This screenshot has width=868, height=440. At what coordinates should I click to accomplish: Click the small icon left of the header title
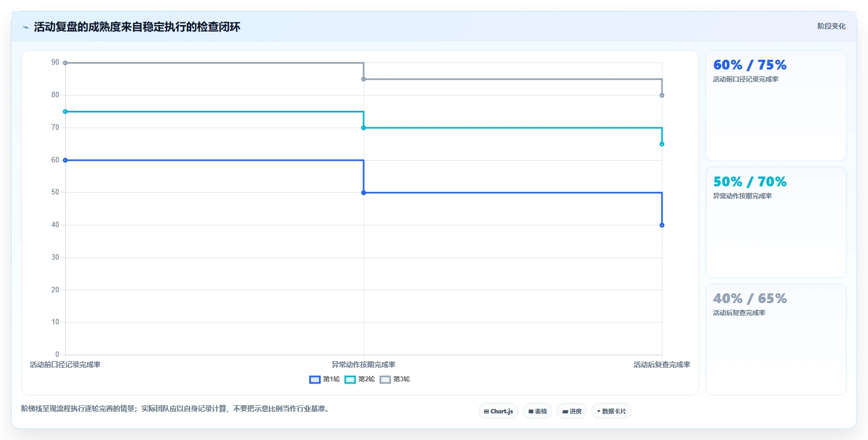click(x=26, y=27)
